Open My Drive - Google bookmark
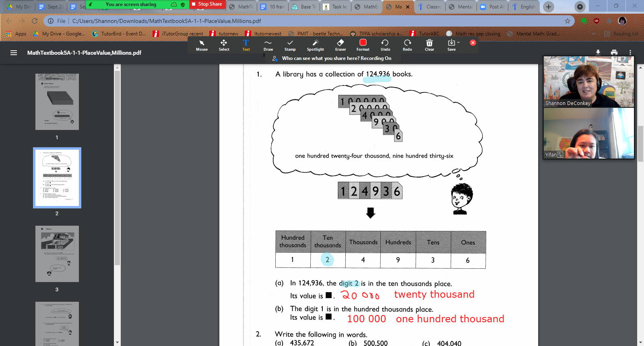Image resolution: width=644 pixels, height=346 pixels. point(59,34)
